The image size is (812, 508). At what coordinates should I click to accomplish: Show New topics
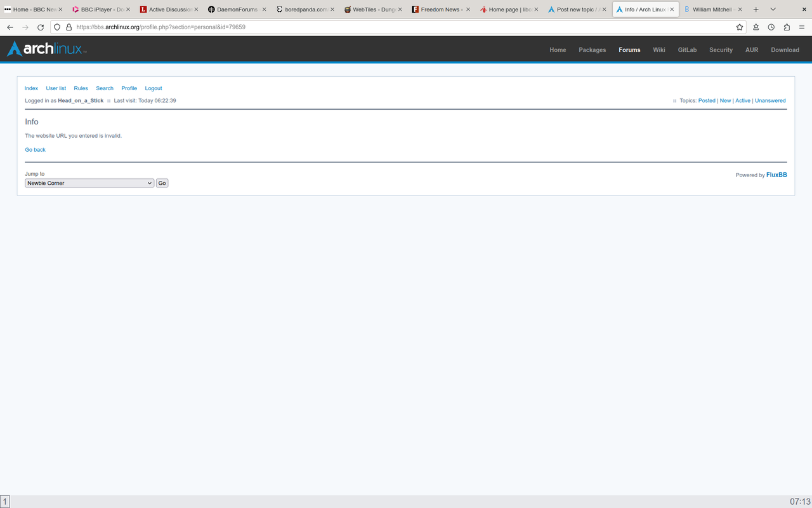click(725, 100)
